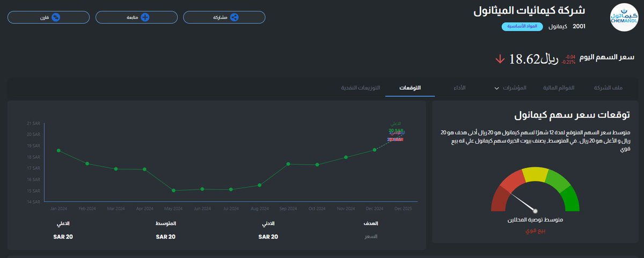Click the share price 18.62 value

(x=523, y=59)
